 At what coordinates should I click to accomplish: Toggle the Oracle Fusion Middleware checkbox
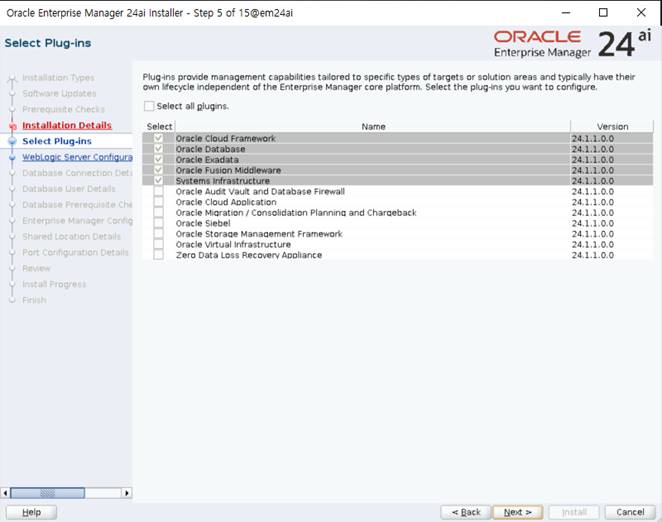point(158,170)
